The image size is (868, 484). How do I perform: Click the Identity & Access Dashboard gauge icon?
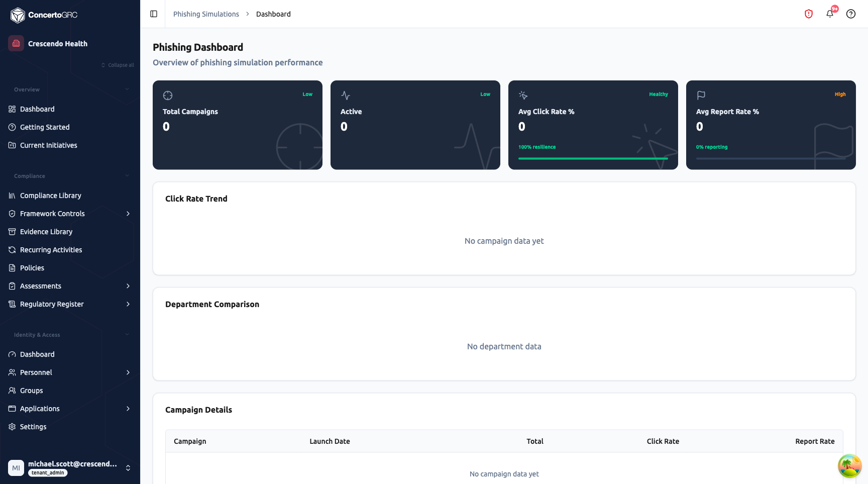pyautogui.click(x=12, y=354)
